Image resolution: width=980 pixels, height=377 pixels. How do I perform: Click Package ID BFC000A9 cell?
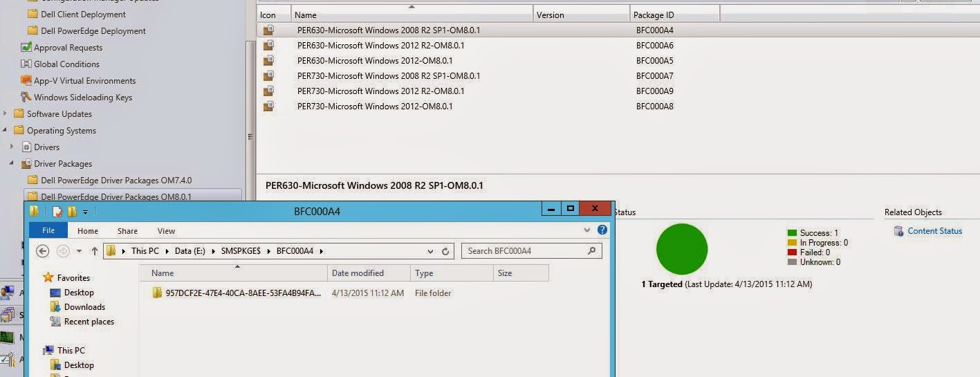[654, 91]
